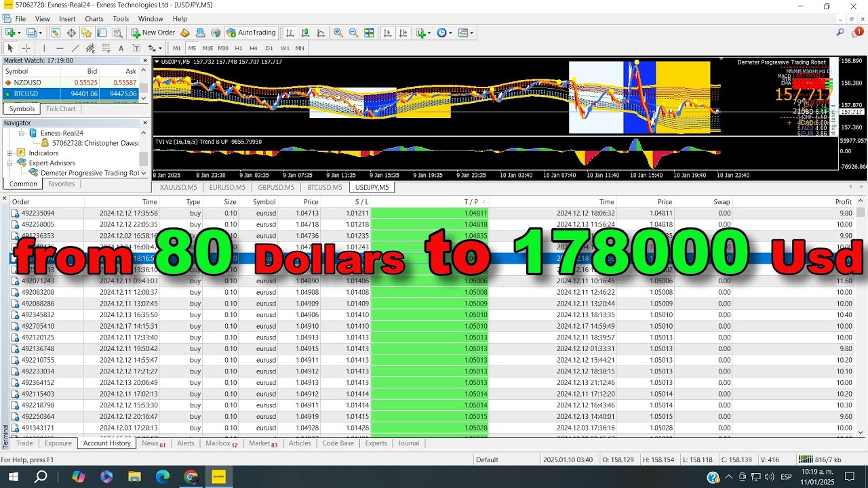This screenshot has width=868, height=488.
Task: Switch to the Tick Chart tab
Action: point(60,108)
